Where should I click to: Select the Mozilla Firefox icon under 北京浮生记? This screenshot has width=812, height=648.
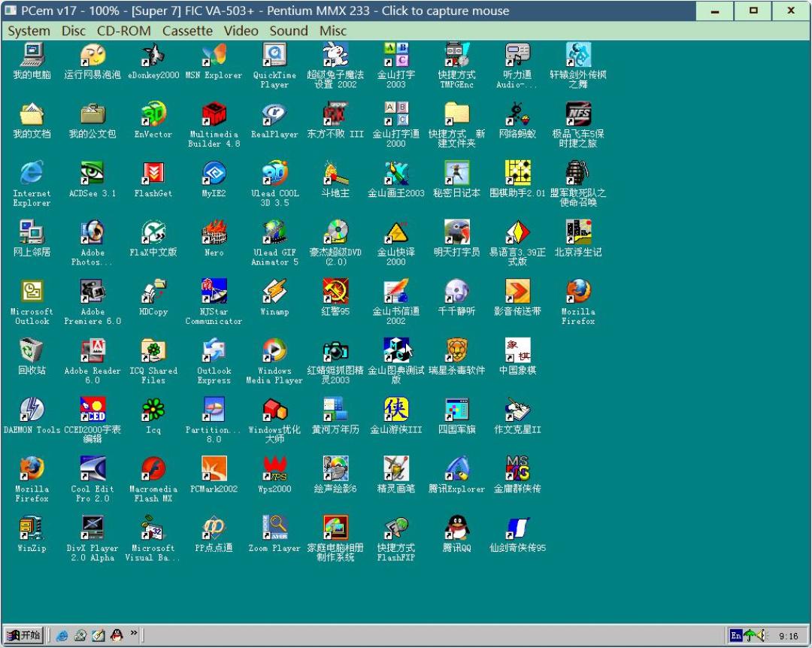578,302
